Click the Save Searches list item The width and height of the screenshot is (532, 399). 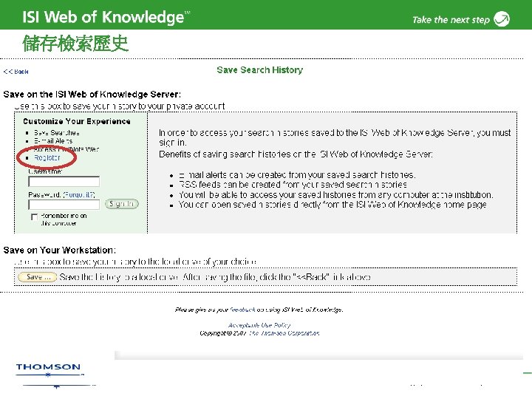[57, 133]
